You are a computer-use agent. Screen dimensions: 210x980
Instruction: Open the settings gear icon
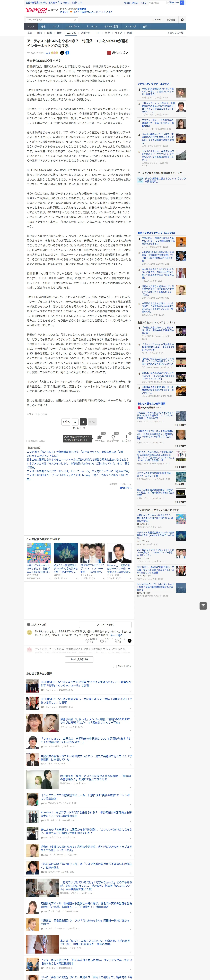tap(182, 20)
